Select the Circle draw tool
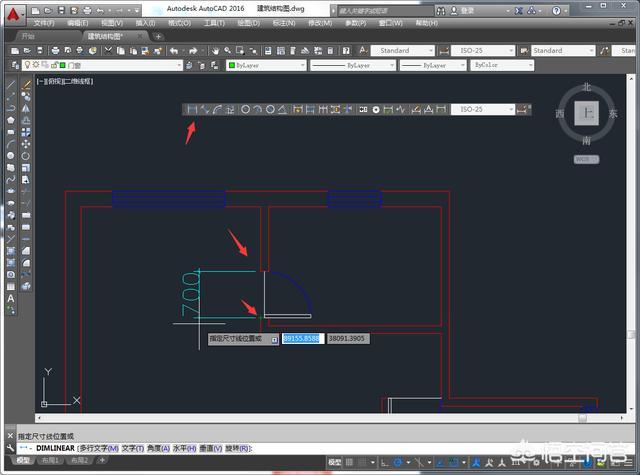The image size is (640, 475). pyautogui.click(x=11, y=155)
